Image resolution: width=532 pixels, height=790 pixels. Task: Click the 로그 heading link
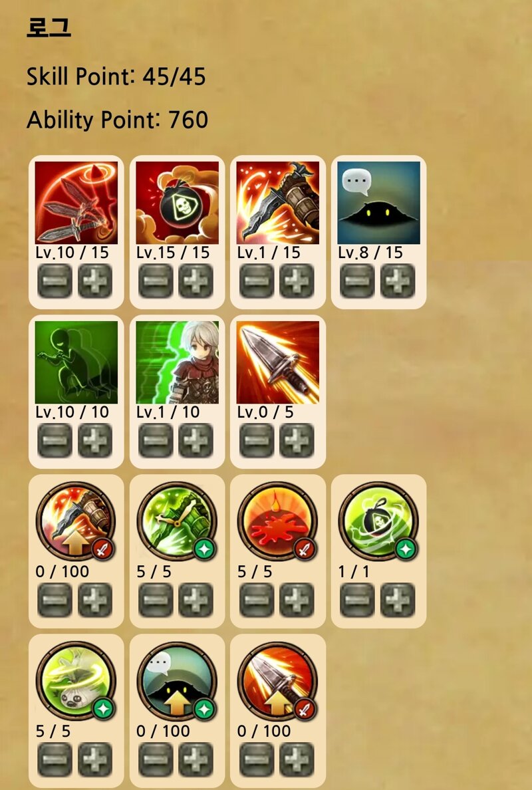coord(49,27)
